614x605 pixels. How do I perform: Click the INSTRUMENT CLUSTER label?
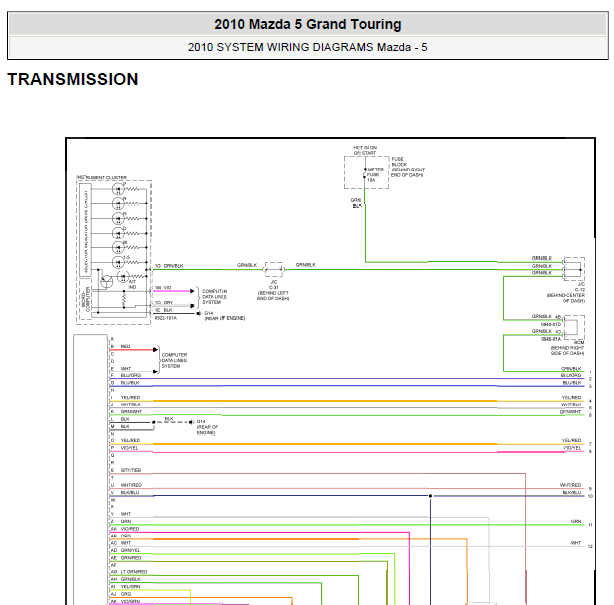pos(101,177)
